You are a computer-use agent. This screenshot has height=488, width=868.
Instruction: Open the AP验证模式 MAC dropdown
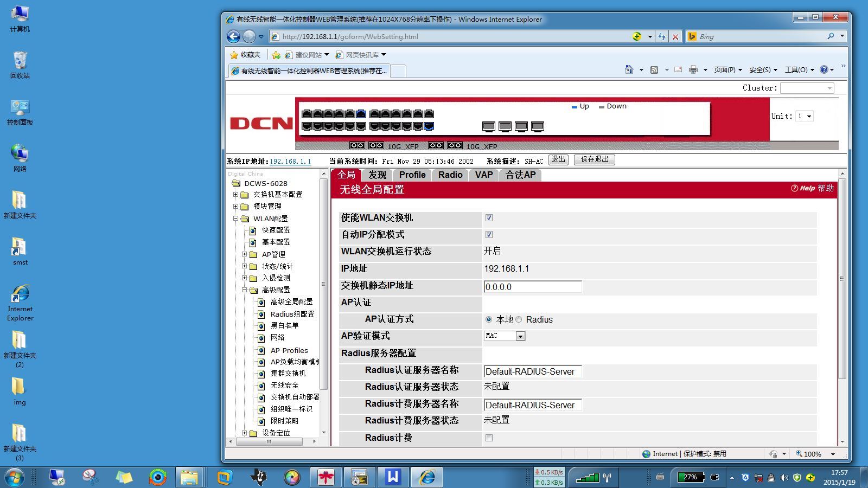point(505,336)
